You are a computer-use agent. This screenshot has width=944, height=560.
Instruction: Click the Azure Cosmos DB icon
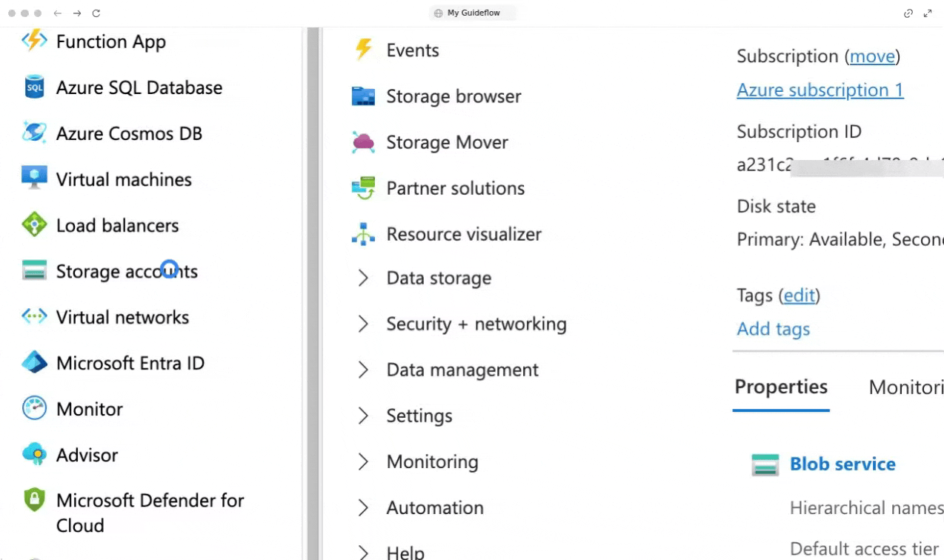[34, 133]
